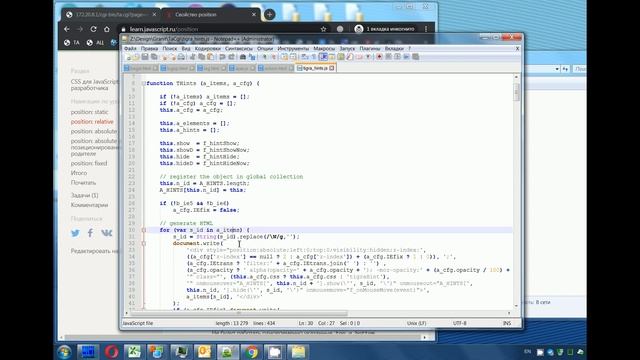The height and width of the screenshot is (360, 640).
Task: Click the highlighted word wrap toolbar icon
Action: click(323, 57)
